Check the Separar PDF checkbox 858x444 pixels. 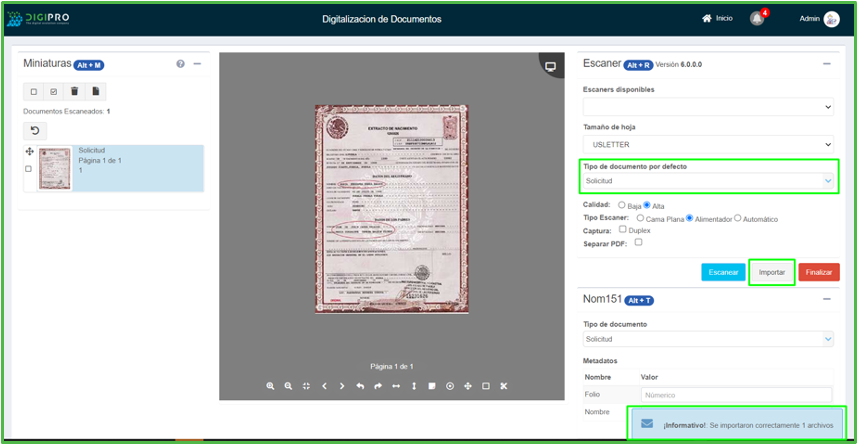638,242
